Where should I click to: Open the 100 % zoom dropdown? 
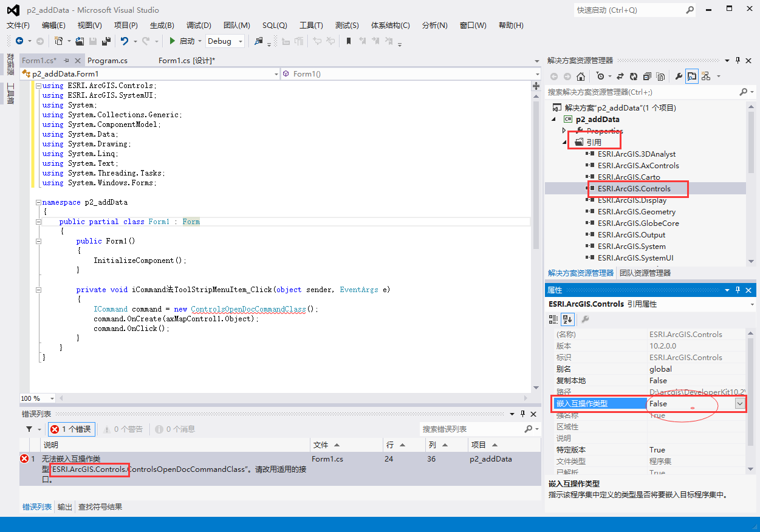pyautogui.click(x=52, y=398)
